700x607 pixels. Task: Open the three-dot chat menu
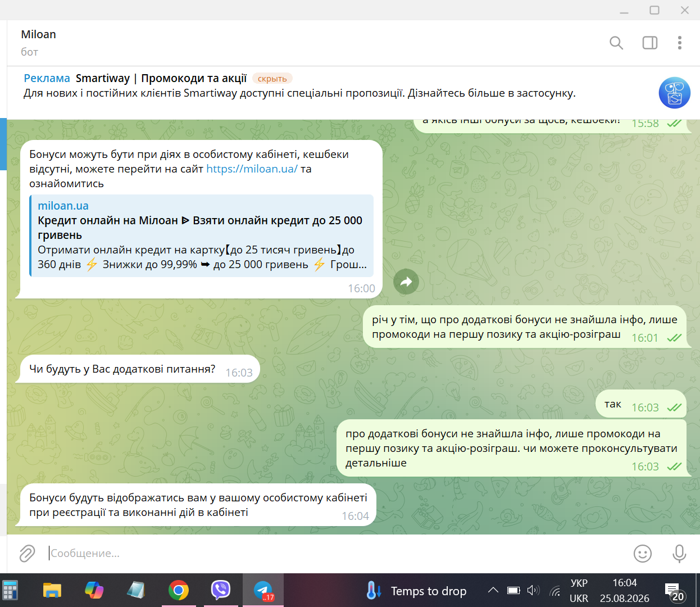(680, 43)
